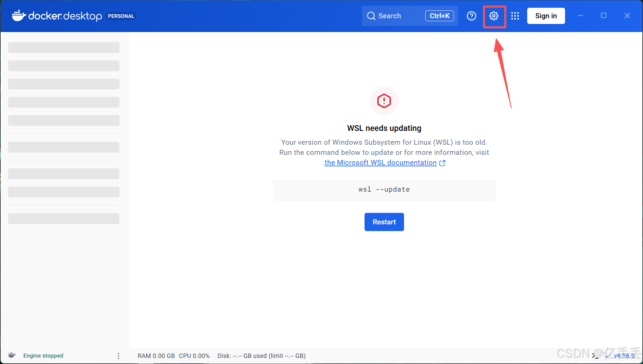Viewport: 643px width, 364px height.
Task: Click the magnifier icon in Search
Action: (x=371, y=16)
